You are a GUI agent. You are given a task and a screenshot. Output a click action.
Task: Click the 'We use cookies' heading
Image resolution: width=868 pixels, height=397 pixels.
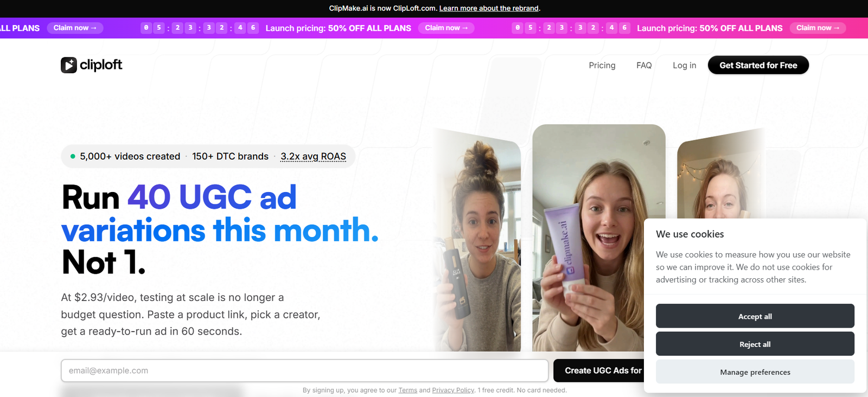click(x=690, y=234)
